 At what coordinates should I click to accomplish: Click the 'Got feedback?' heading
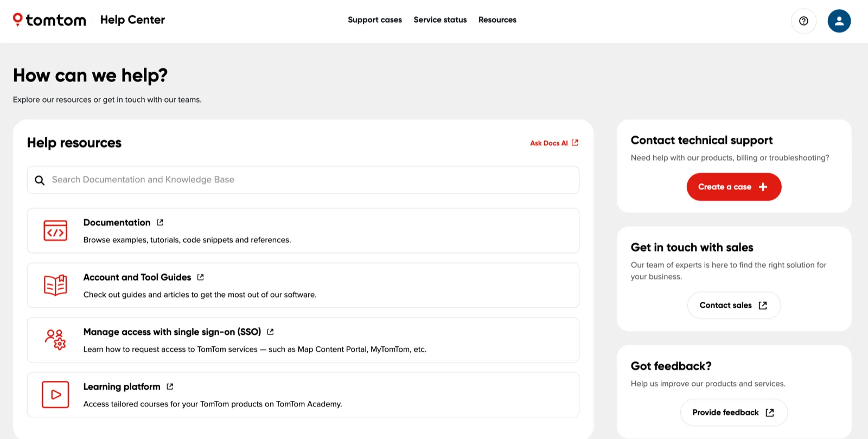(x=671, y=366)
